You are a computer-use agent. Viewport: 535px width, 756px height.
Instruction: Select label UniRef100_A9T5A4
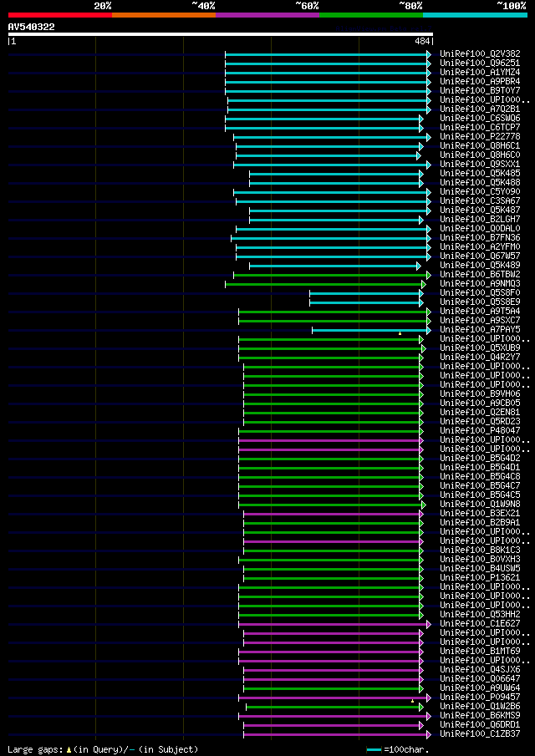point(480,312)
